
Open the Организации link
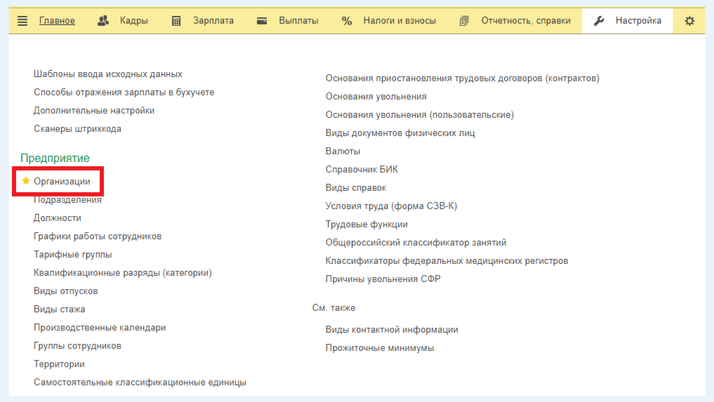pos(62,181)
